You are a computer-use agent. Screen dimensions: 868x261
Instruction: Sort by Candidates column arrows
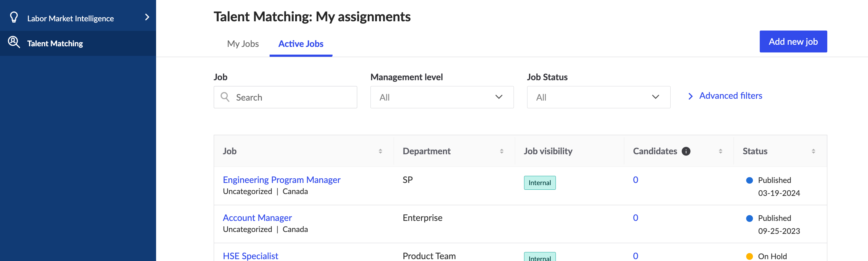[721, 151]
